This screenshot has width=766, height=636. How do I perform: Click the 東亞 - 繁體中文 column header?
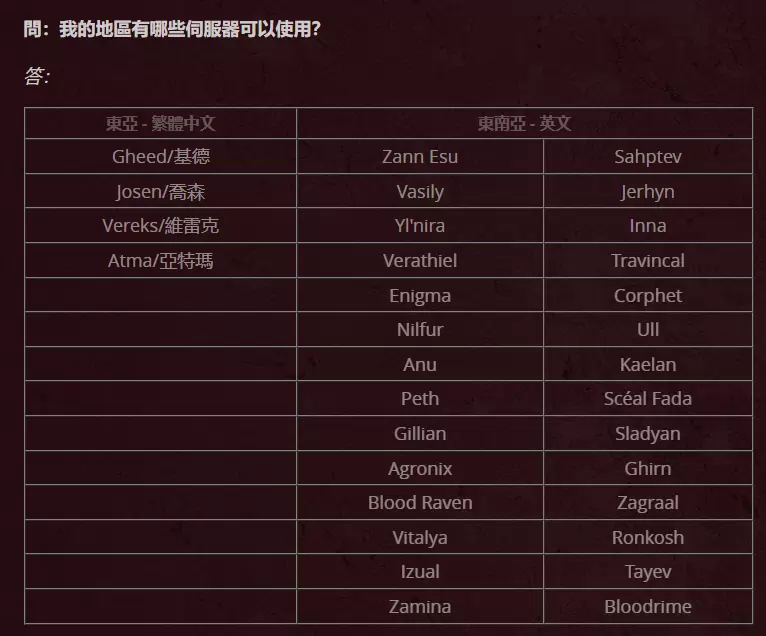[161, 123]
